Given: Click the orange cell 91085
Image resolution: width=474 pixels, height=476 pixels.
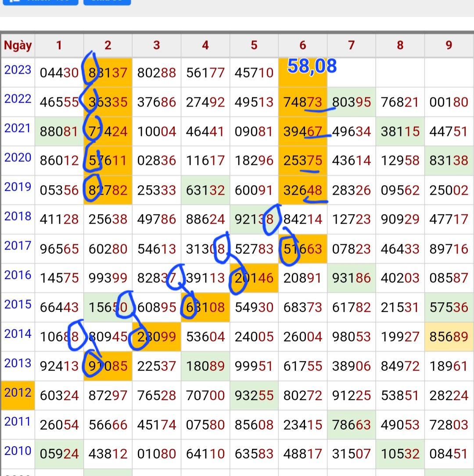Looking at the screenshot, I should (108, 366).
